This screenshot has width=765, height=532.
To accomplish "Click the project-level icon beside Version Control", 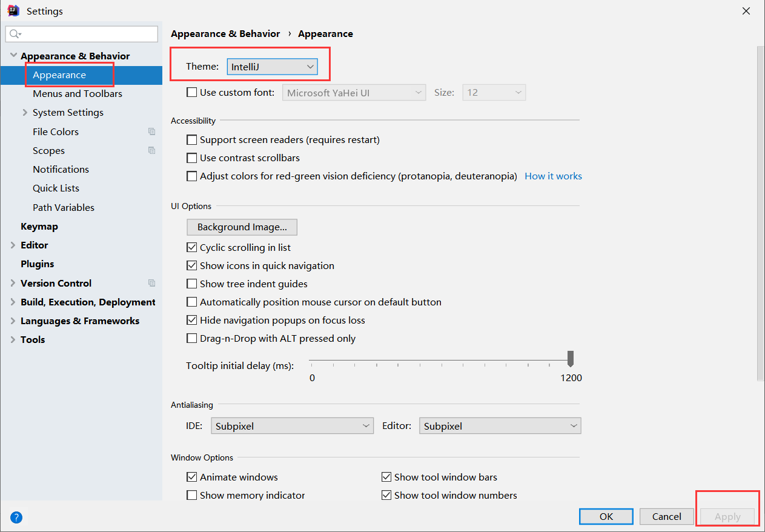I will (x=151, y=283).
